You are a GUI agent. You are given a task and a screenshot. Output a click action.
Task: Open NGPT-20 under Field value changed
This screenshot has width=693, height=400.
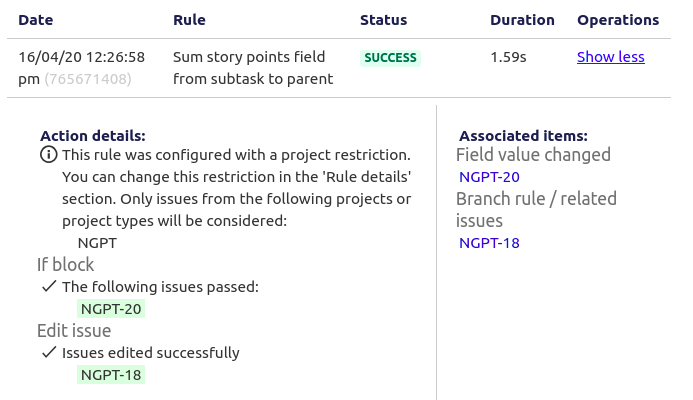(489, 177)
